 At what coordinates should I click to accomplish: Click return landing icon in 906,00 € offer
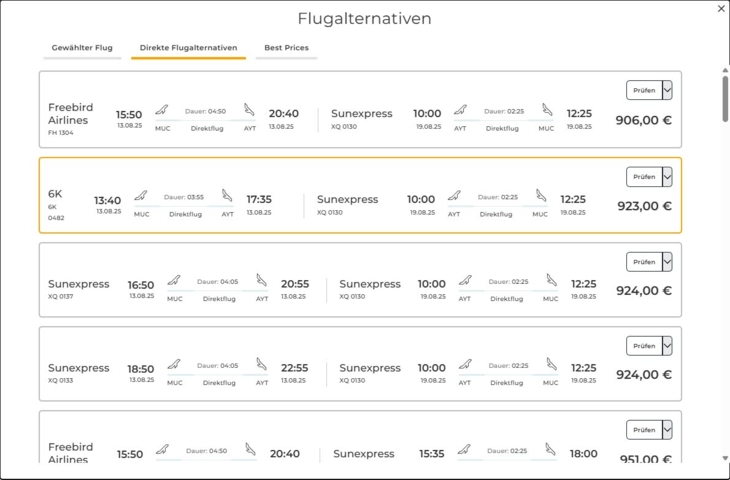pyautogui.click(x=547, y=110)
